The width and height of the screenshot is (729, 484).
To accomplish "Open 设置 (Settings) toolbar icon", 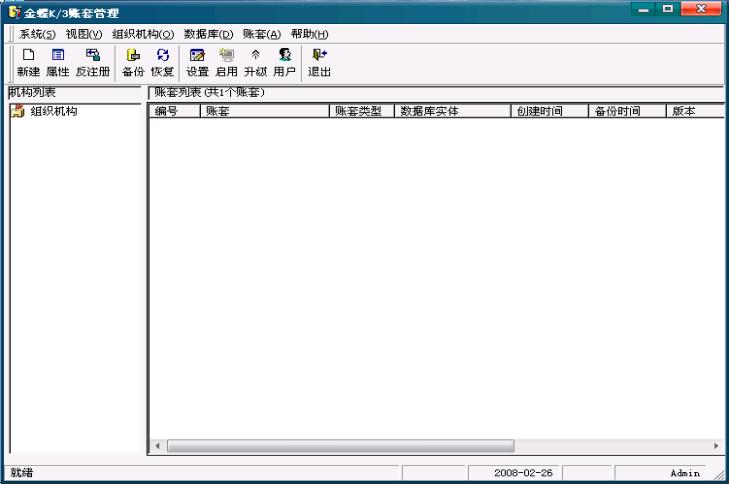I will coord(197,62).
